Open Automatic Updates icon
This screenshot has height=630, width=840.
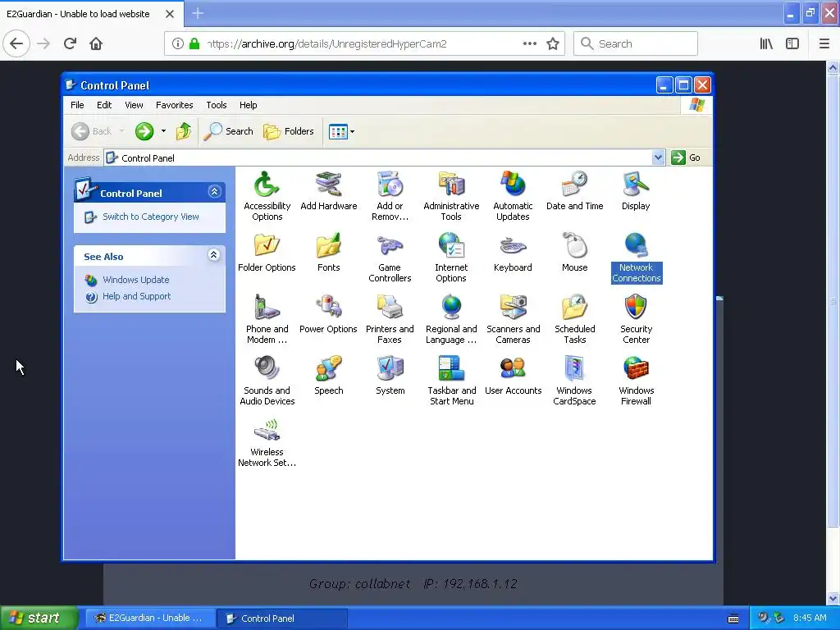click(x=513, y=196)
